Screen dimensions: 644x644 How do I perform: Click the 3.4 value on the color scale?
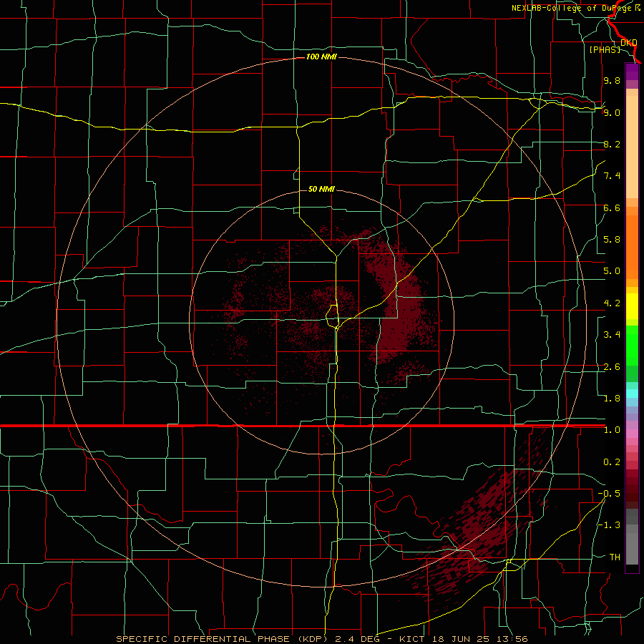612,335
